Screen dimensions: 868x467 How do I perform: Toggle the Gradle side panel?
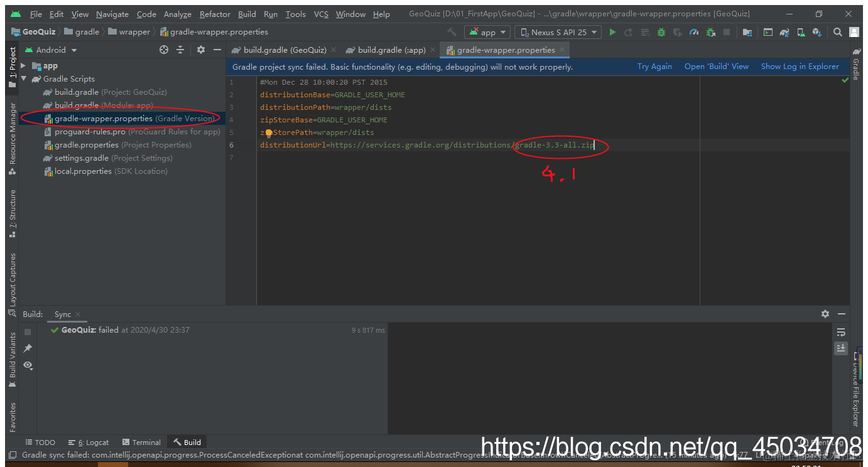coord(855,64)
